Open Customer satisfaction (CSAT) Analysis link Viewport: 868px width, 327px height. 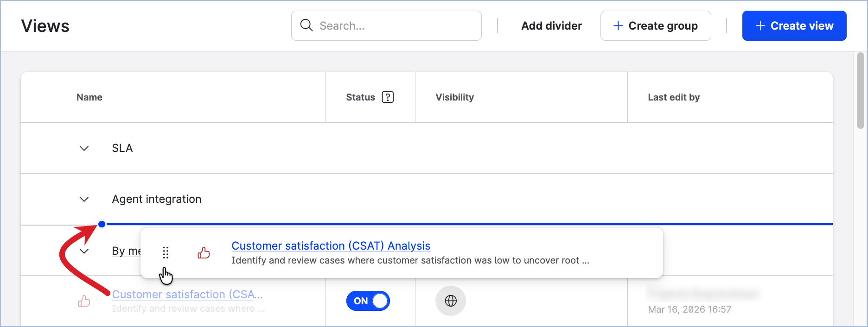pos(331,246)
